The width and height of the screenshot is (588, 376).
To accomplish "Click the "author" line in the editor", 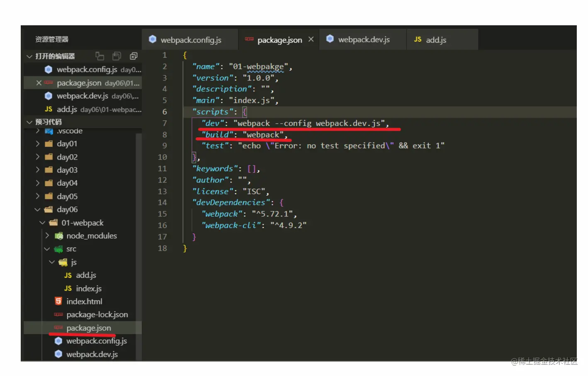I will [x=222, y=180].
